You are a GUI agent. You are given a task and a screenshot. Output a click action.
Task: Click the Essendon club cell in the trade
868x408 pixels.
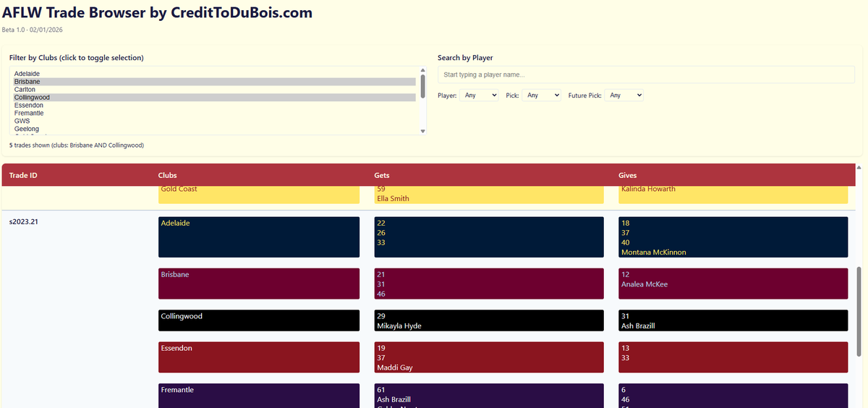[x=259, y=357]
